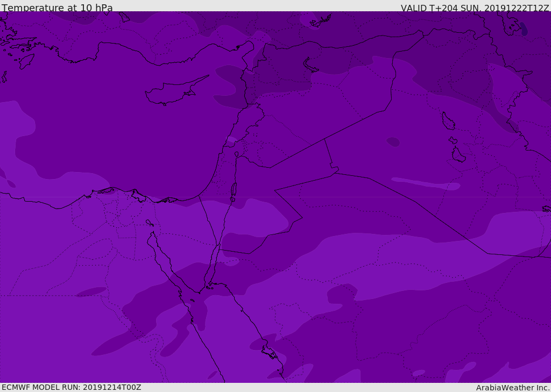551x392 pixels.
Task: Click the 'Temperature at 10 hPa' title
Action: pos(57,8)
